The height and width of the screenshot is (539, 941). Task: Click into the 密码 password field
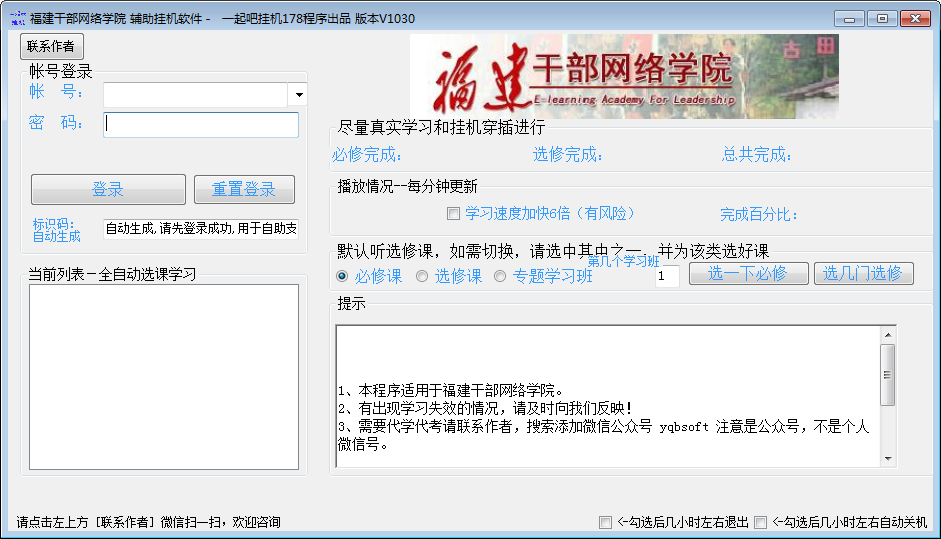201,125
